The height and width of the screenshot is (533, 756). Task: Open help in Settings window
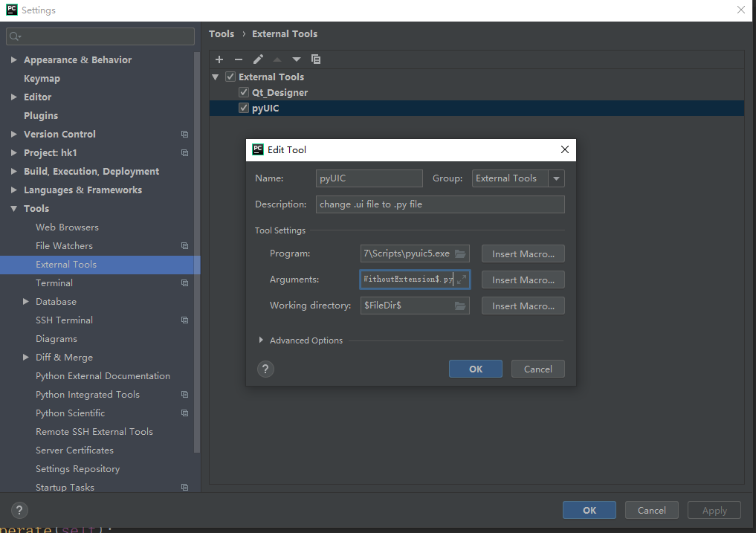(19, 510)
